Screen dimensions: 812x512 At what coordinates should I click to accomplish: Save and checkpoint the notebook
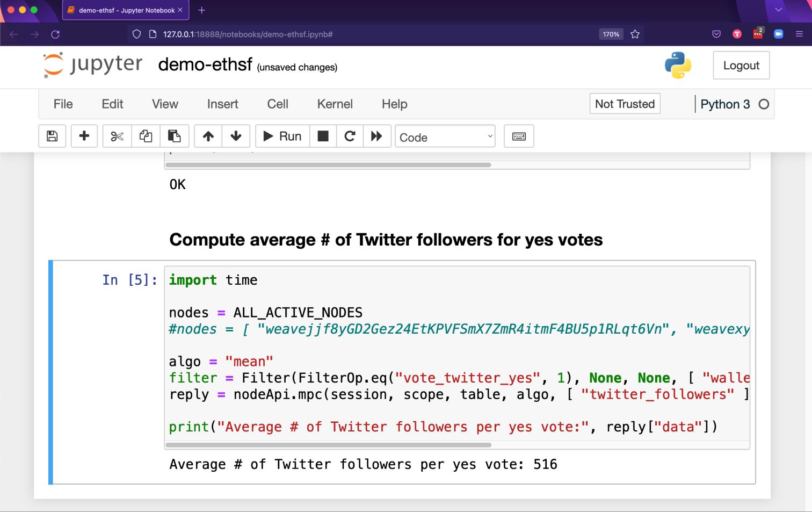click(52, 136)
